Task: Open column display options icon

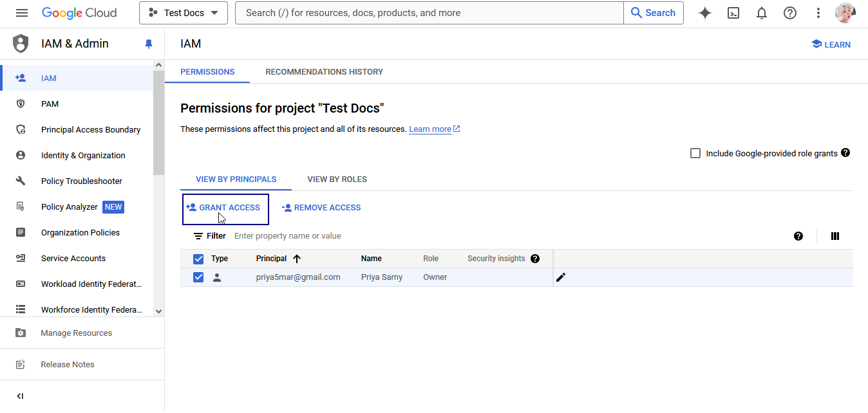Action: (x=835, y=236)
